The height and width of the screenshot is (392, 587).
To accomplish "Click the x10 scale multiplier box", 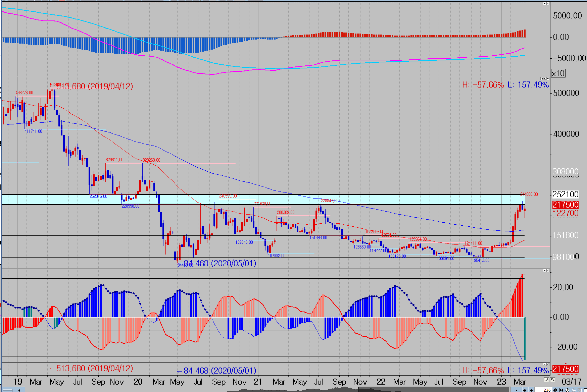I will tap(558, 73).
